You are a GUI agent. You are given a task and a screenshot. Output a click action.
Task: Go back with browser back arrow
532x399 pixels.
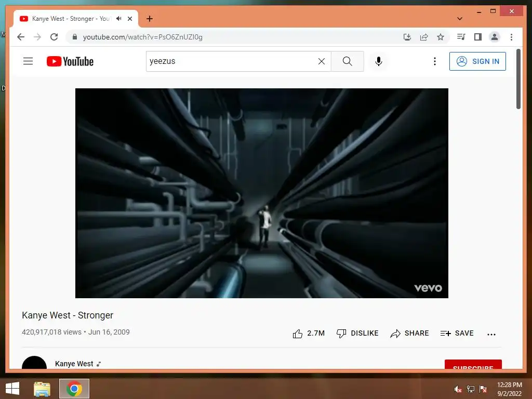pos(21,37)
